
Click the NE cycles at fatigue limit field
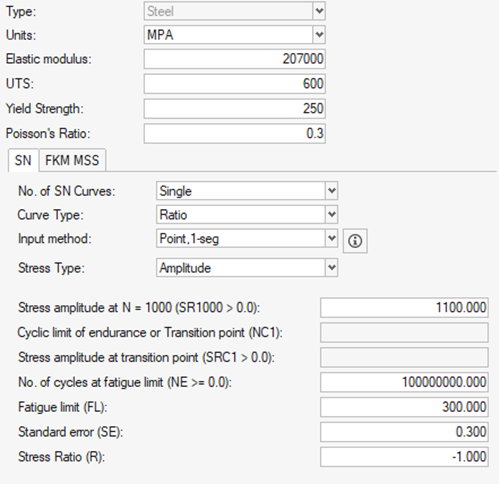coord(404,382)
